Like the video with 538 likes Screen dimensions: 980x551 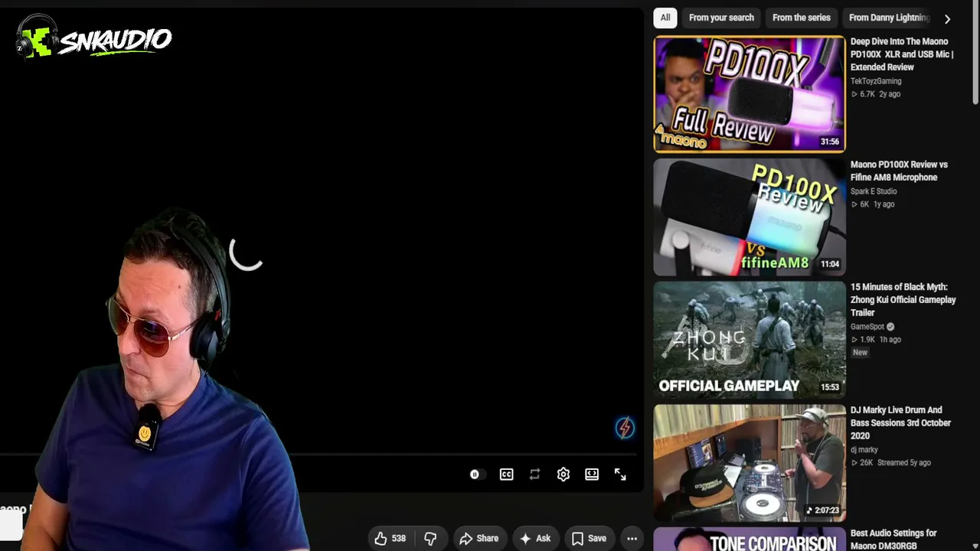click(390, 539)
